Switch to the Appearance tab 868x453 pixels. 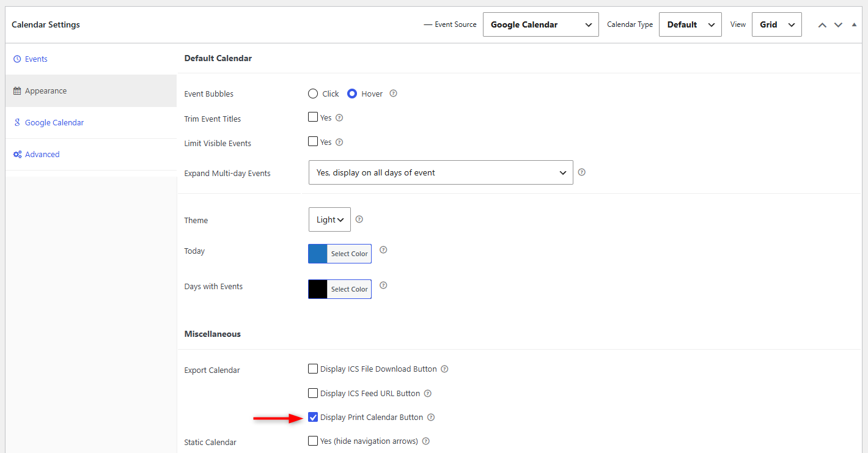(x=91, y=91)
